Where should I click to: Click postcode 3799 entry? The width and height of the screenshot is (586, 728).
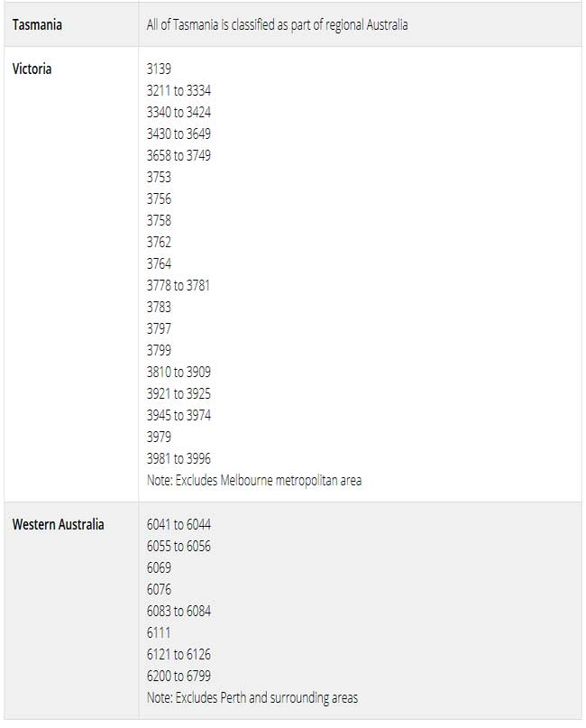pyautogui.click(x=159, y=350)
